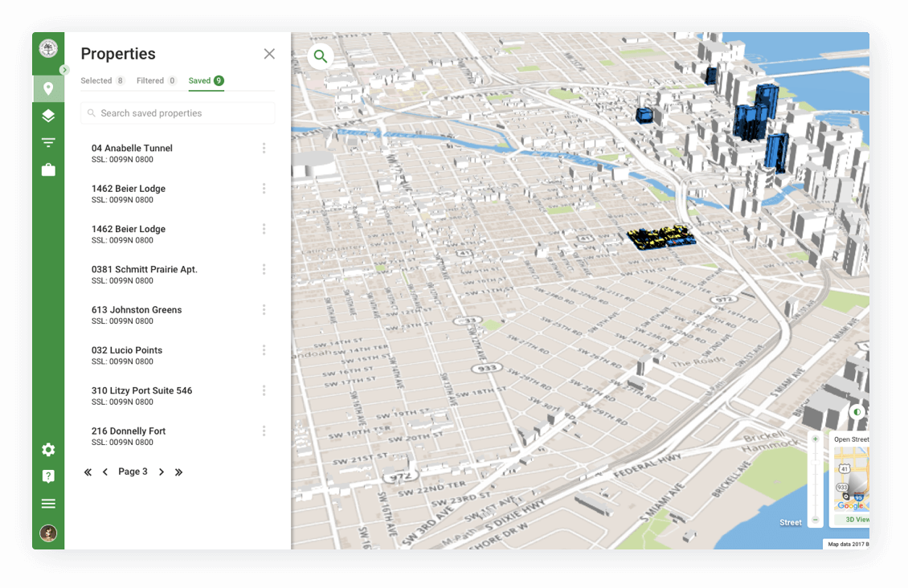Open the briefcase icon in the sidebar
908x588 pixels.
click(48, 169)
